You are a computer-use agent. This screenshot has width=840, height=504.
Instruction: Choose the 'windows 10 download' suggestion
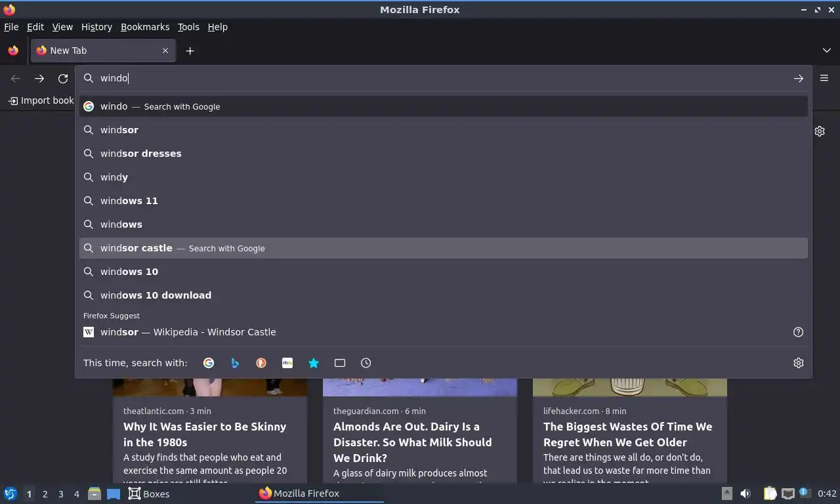pyautogui.click(x=444, y=295)
